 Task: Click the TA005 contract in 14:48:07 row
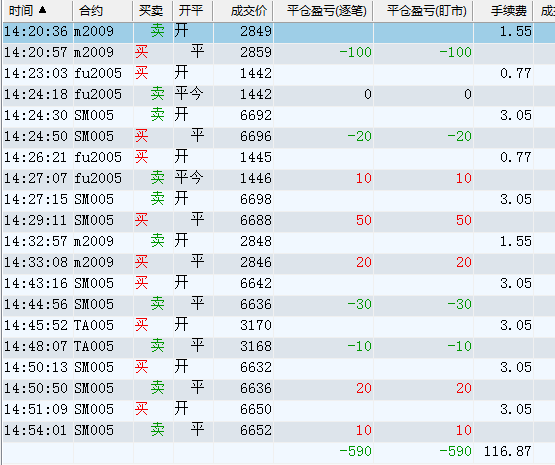[94, 346]
